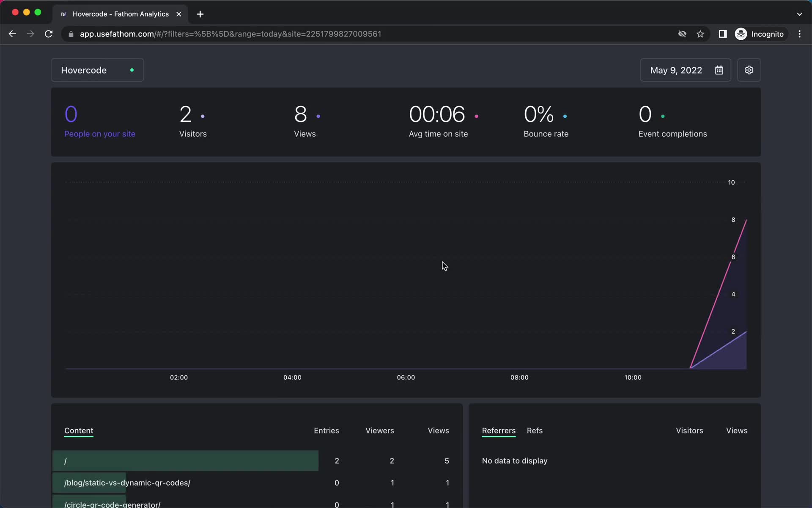The width and height of the screenshot is (812, 508).
Task: Click the calendar icon in date picker
Action: 719,70
